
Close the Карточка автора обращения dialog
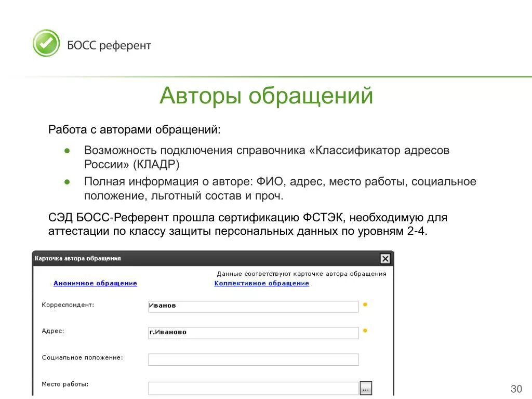tap(385, 259)
